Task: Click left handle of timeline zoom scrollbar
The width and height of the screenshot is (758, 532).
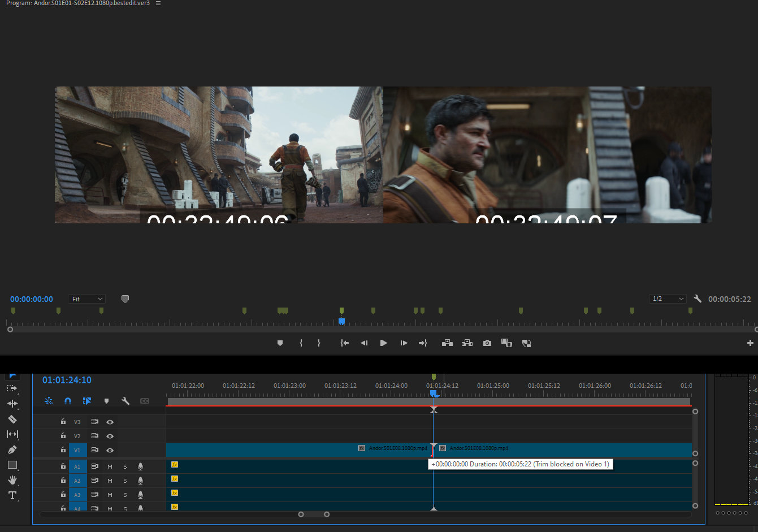Action: pos(301,514)
